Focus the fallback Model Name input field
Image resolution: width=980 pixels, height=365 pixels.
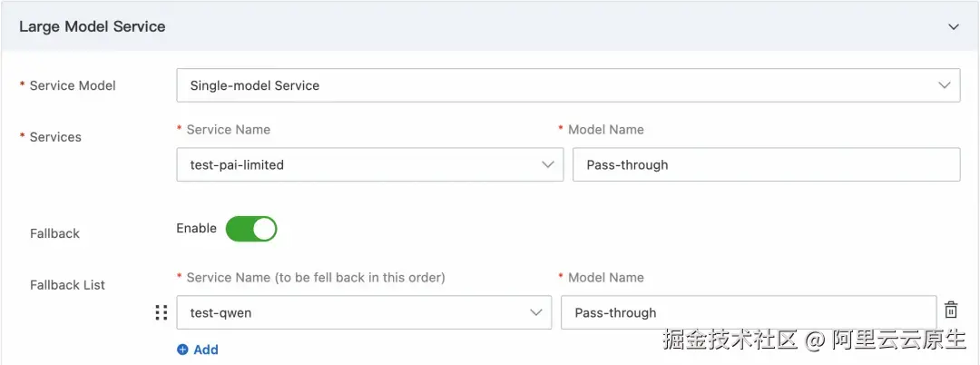coord(749,312)
